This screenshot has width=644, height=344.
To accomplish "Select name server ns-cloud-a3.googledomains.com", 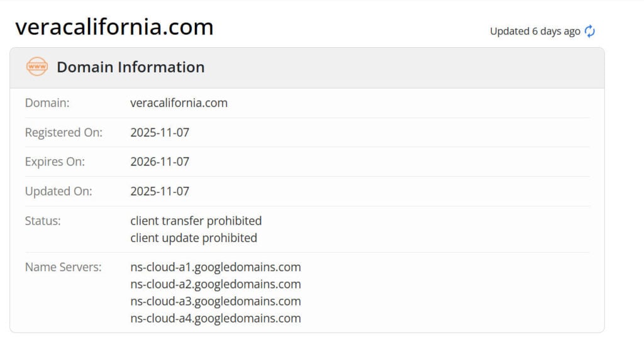I will [x=216, y=301].
